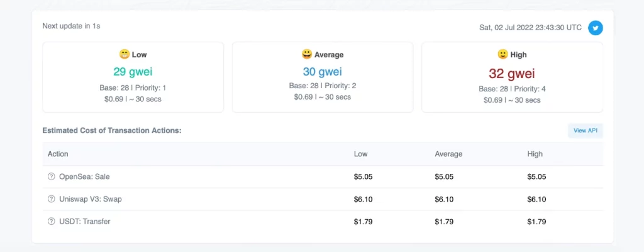
Task: Click USDT Transfer High value $1.79
Action: [536, 222]
